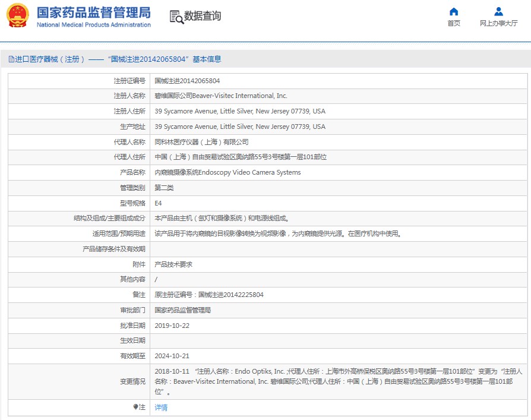Open 网上办事大厅 link

pyautogui.click(x=498, y=23)
